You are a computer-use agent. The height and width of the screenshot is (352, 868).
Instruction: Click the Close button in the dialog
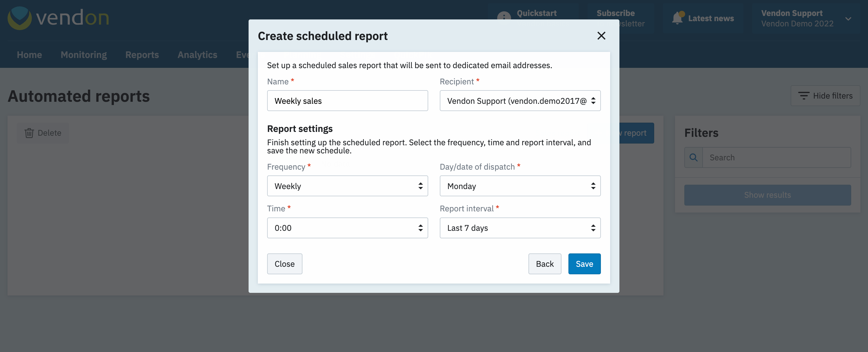285,264
